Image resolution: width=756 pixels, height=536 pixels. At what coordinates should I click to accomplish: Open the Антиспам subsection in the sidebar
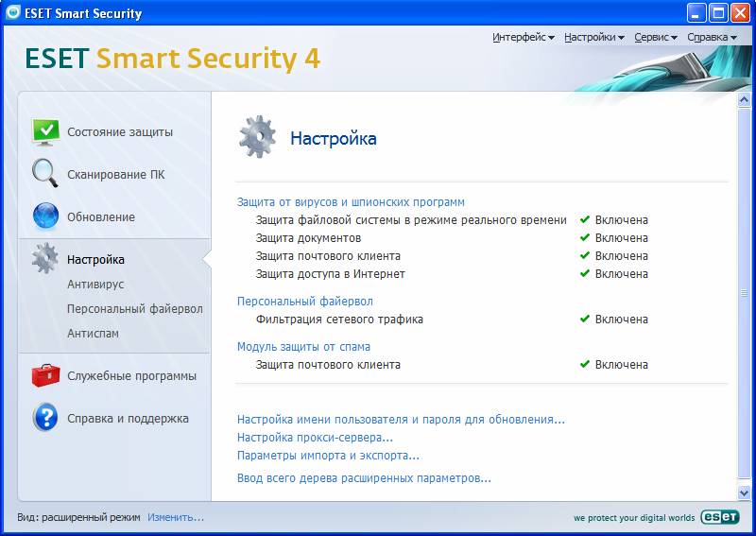pyautogui.click(x=93, y=334)
